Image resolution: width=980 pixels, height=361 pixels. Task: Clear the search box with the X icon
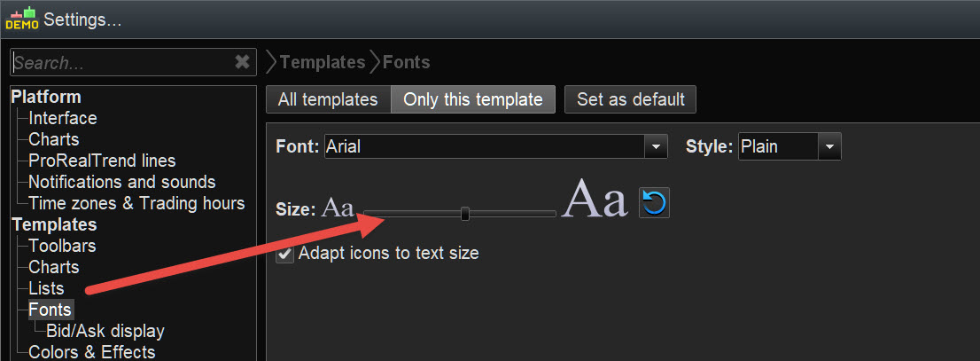pos(242,62)
